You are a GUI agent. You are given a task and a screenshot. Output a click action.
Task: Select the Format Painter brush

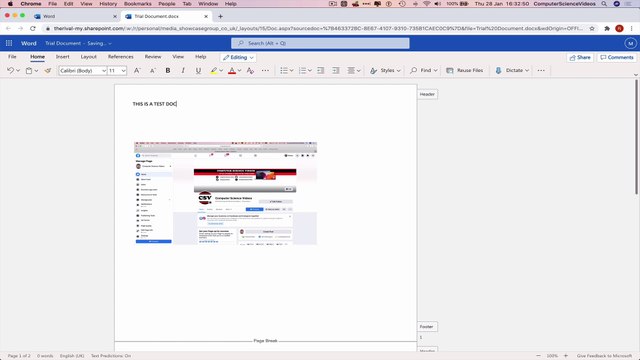pyautogui.click(x=48, y=71)
